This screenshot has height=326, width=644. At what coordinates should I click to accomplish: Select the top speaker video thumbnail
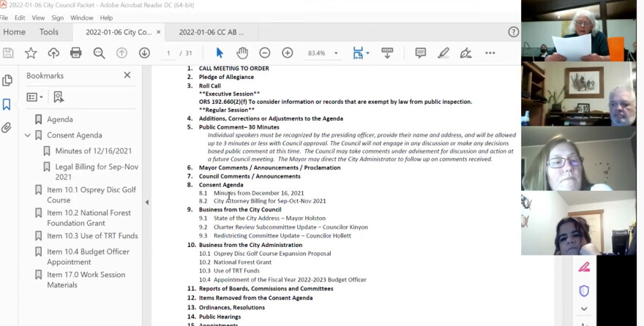578,31
